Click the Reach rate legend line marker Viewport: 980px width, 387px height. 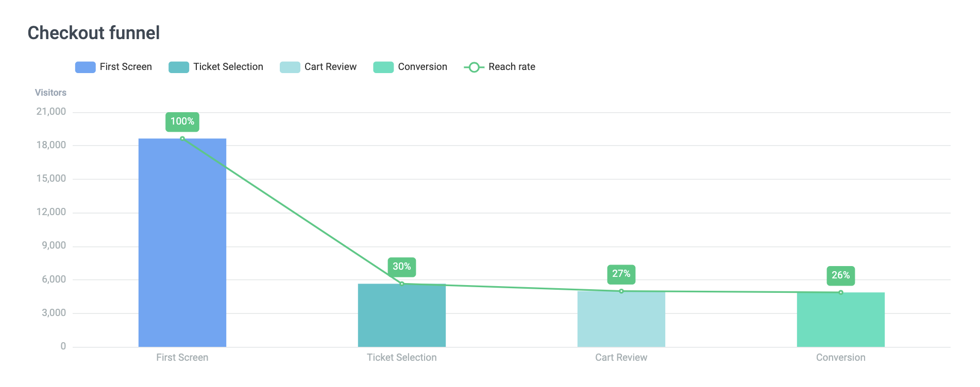click(x=474, y=67)
